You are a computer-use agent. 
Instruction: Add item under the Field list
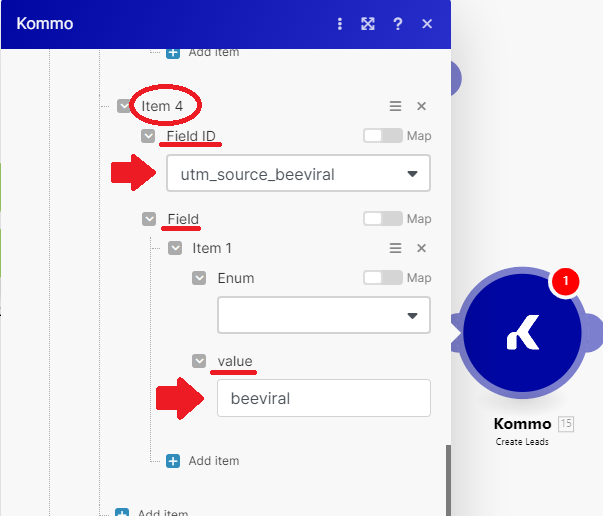[x=202, y=461]
